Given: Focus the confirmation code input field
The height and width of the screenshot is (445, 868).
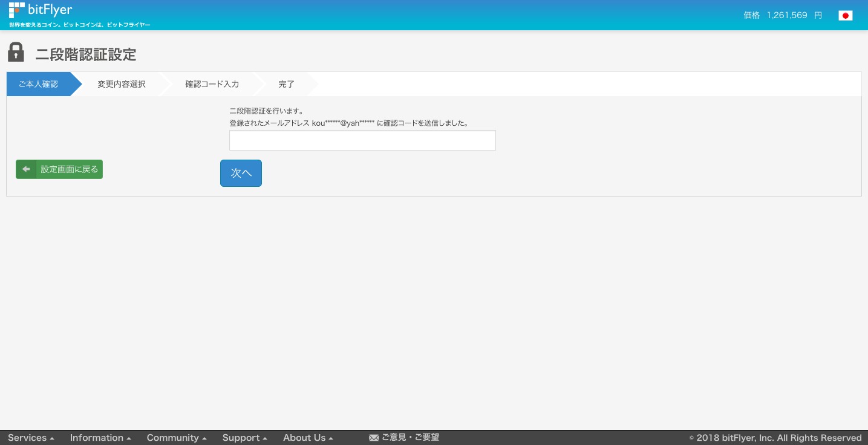Looking at the screenshot, I should point(362,140).
